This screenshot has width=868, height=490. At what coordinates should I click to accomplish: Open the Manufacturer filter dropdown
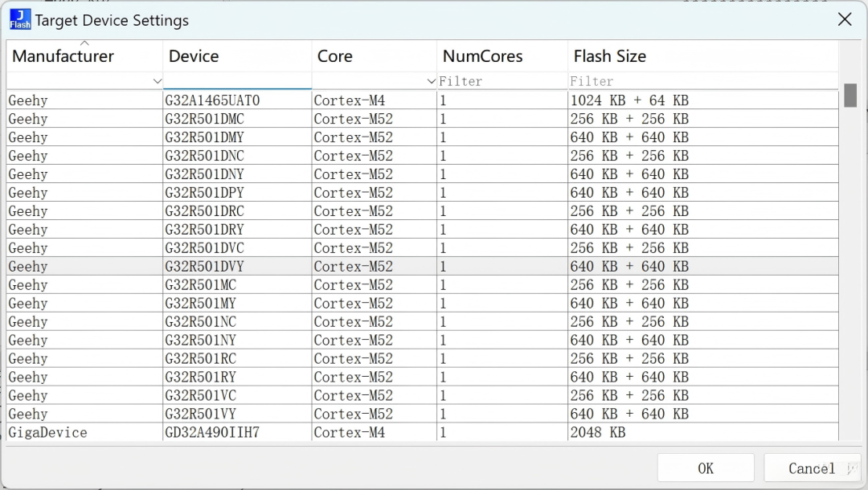[157, 81]
